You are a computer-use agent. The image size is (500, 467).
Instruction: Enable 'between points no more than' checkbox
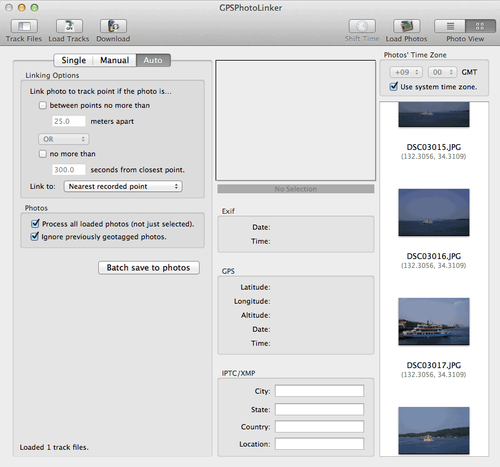click(43, 106)
